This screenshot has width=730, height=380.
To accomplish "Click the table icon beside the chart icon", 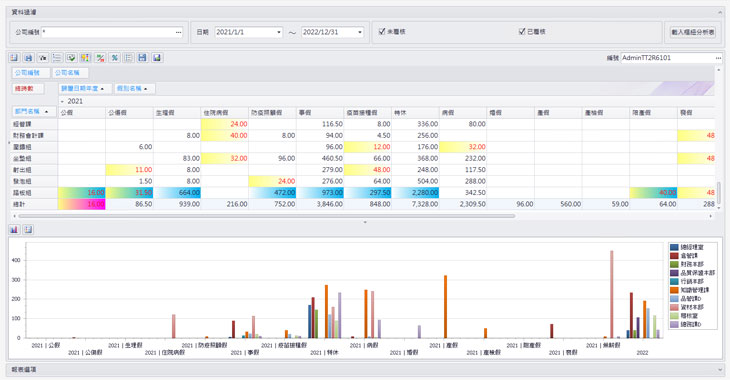I will coord(28,230).
